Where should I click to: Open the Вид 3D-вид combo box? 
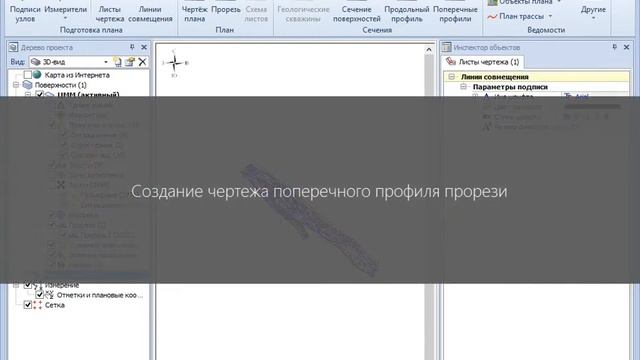pyautogui.click(x=70, y=62)
